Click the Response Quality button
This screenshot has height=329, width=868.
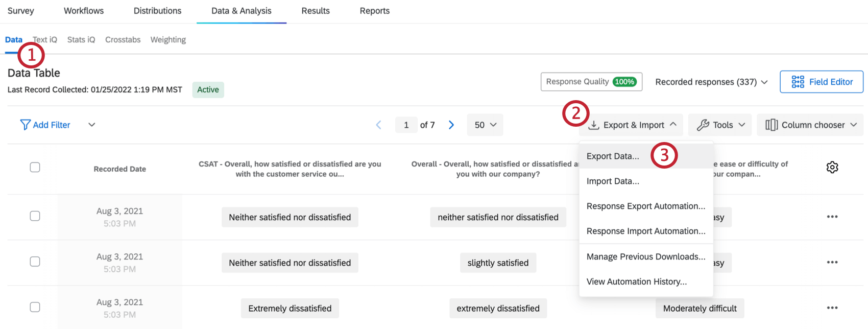591,82
